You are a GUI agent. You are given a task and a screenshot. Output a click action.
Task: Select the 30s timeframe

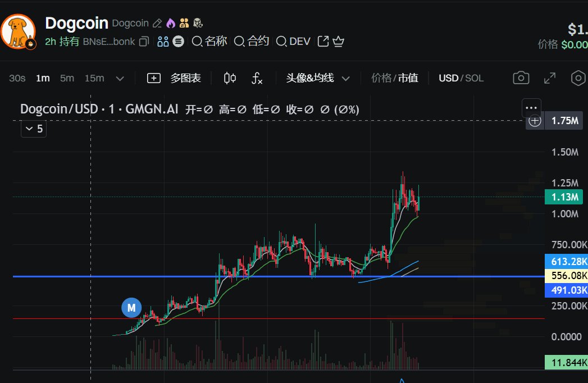(x=17, y=78)
